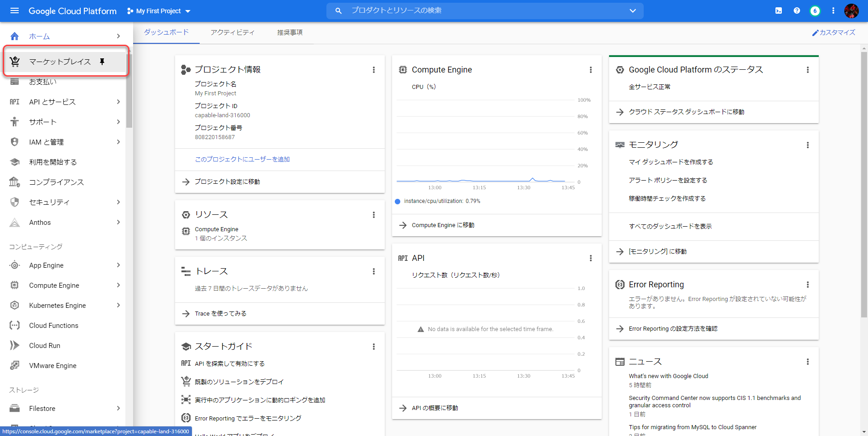The height and width of the screenshot is (436, 868).
Task: Expand the Kubernetes Engine submenu chevron
Action: pos(119,305)
